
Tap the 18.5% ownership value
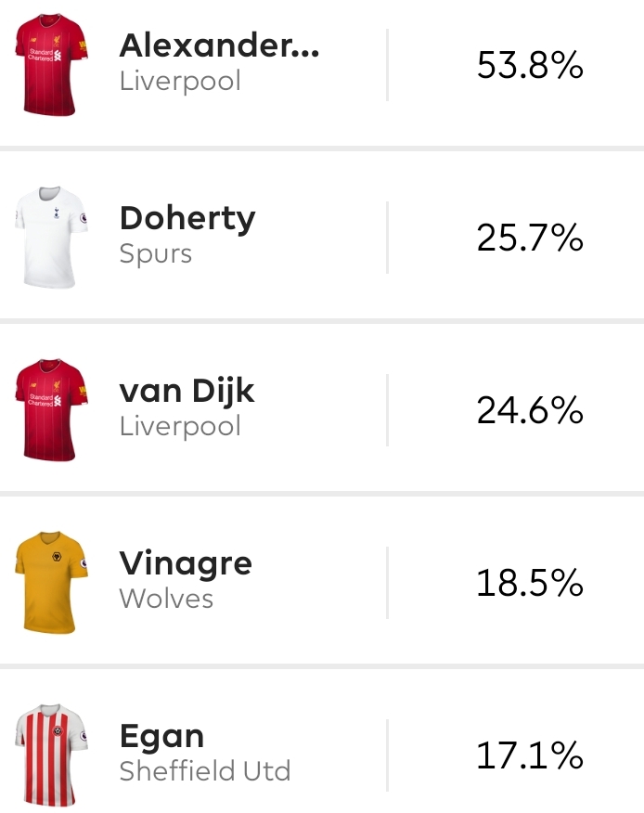point(530,584)
